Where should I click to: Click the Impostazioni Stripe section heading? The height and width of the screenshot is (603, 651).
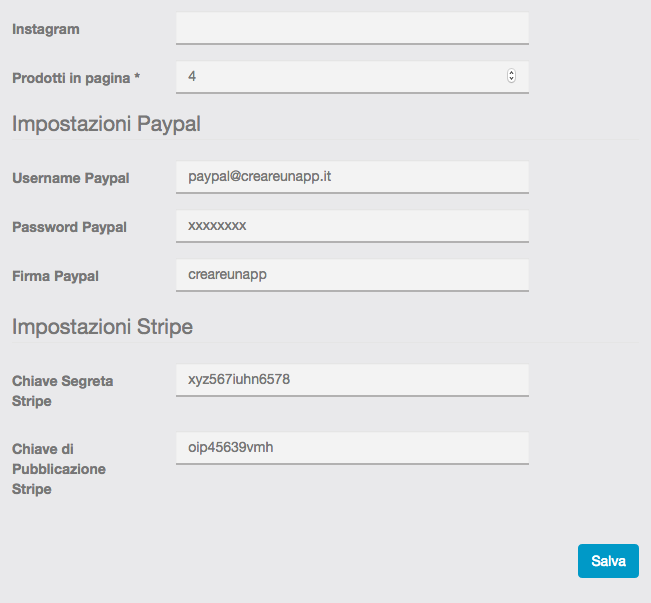point(102,327)
